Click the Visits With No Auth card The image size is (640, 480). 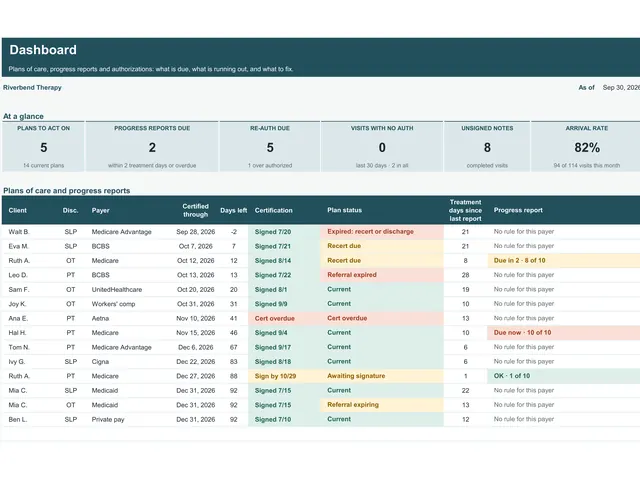pos(382,147)
